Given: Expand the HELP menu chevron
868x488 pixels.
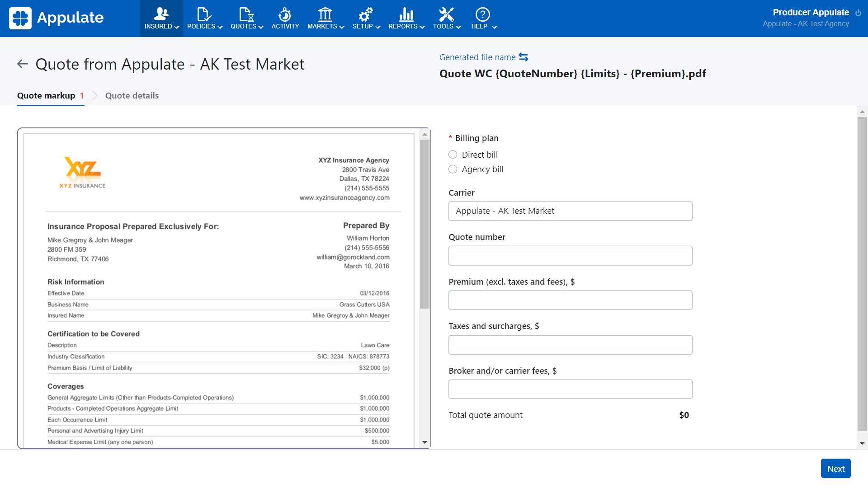Looking at the screenshot, I should coord(495,27).
